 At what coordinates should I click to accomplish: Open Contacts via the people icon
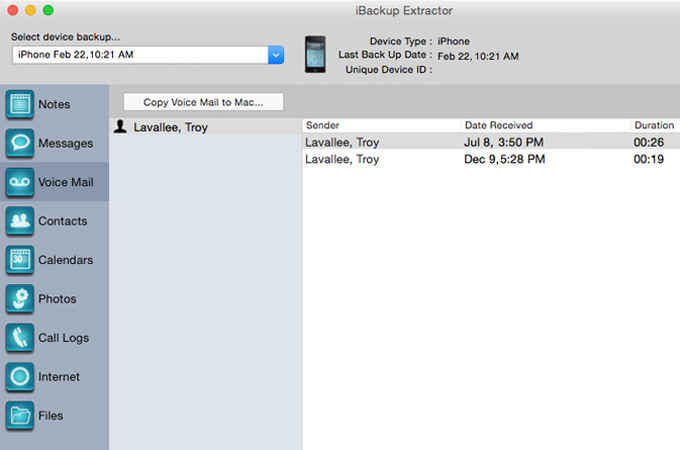click(20, 221)
